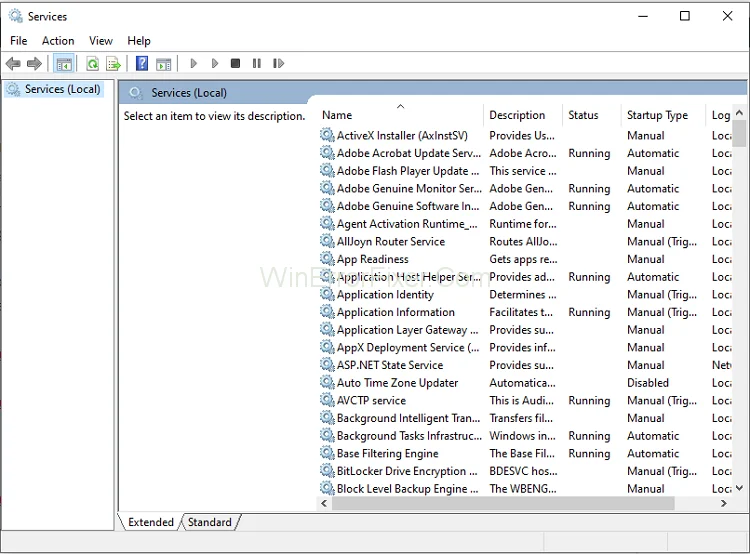
Task: Click the Stop Service square icon
Action: tap(235, 64)
